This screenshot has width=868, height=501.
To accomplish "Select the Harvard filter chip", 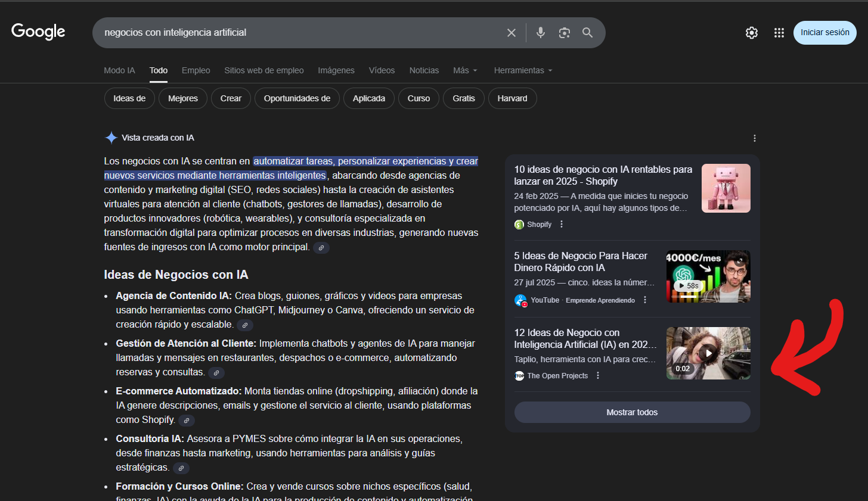I will 513,98.
